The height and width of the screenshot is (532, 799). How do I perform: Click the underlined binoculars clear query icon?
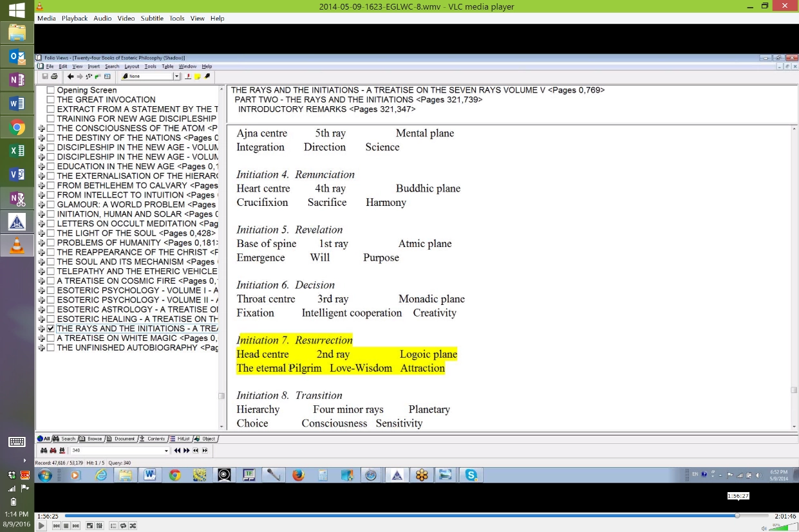[x=62, y=450]
